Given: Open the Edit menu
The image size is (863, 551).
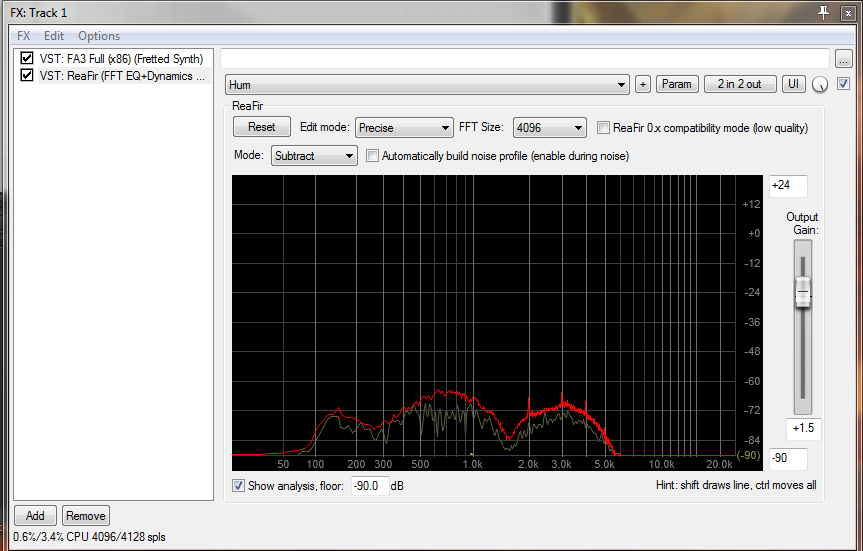Looking at the screenshot, I should pos(54,36).
